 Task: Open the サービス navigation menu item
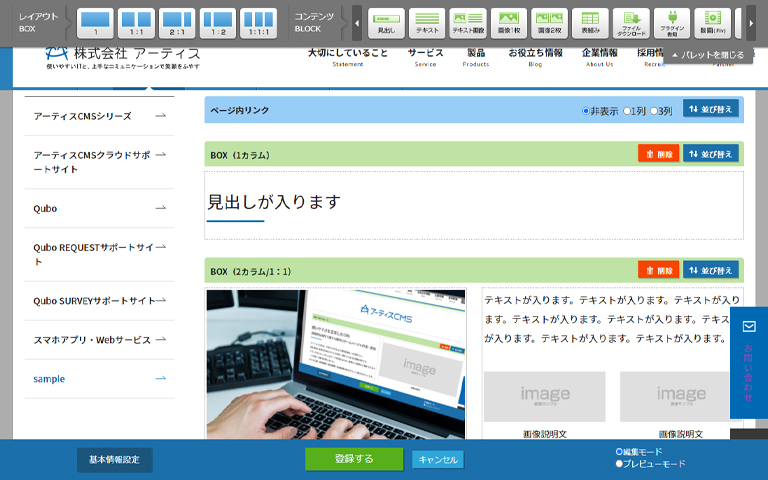pos(425,56)
